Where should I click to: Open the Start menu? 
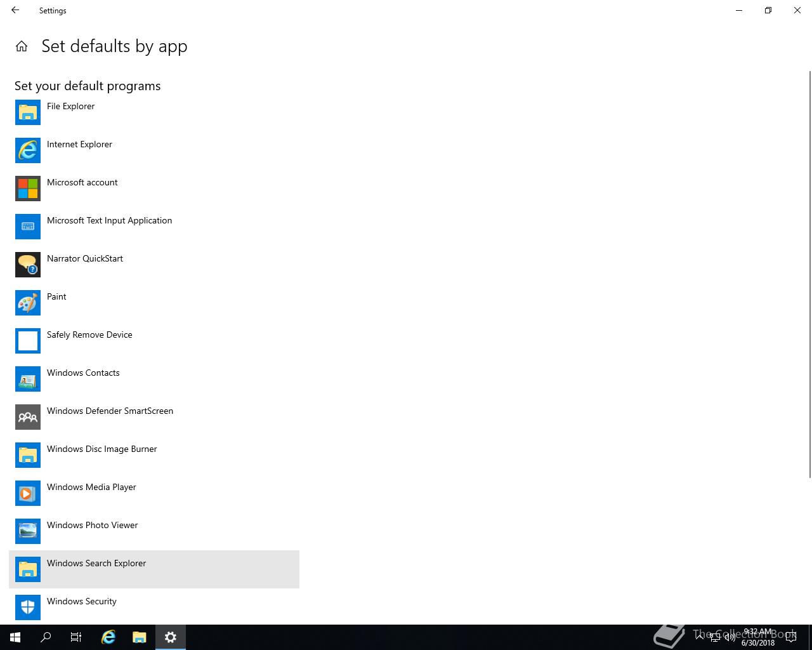coord(15,637)
